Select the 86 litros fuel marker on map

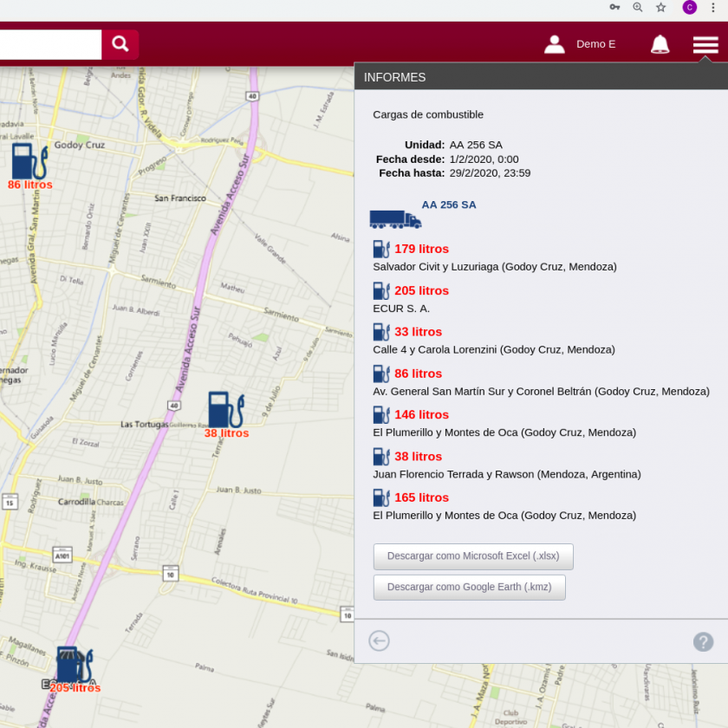tap(29, 164)
